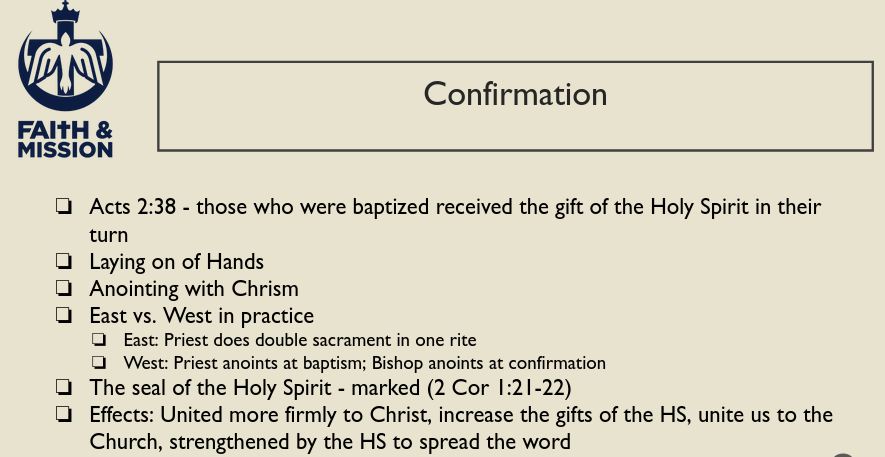885x457 pixels.
Task: Check the small box before East: Priest
Action: click(99, 341)
